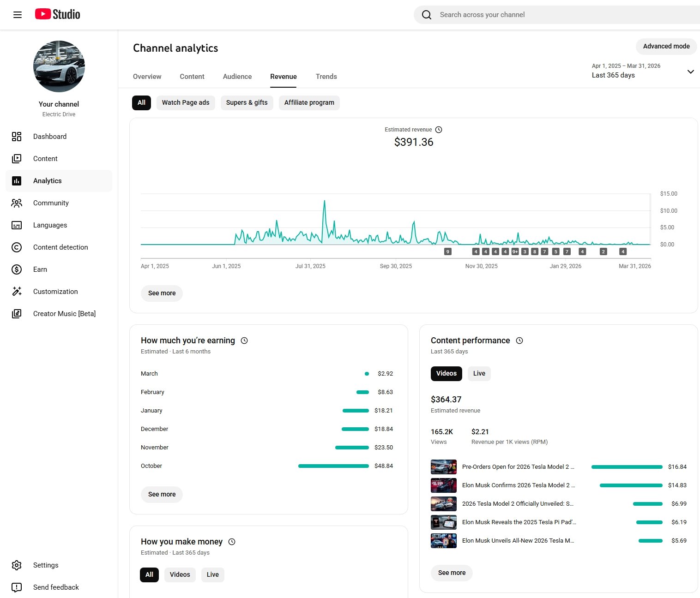Open Dashboard from the sidebar
Viewport: 700px width, 598px height.
(50, 137)
